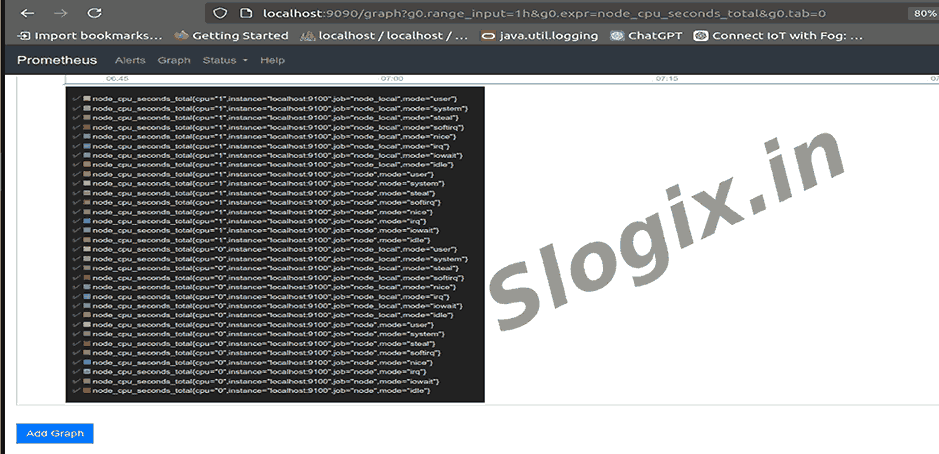Open the Alerts page in navbar
Viewport: 939px width, 454px height.
click(x=130, y=60)
